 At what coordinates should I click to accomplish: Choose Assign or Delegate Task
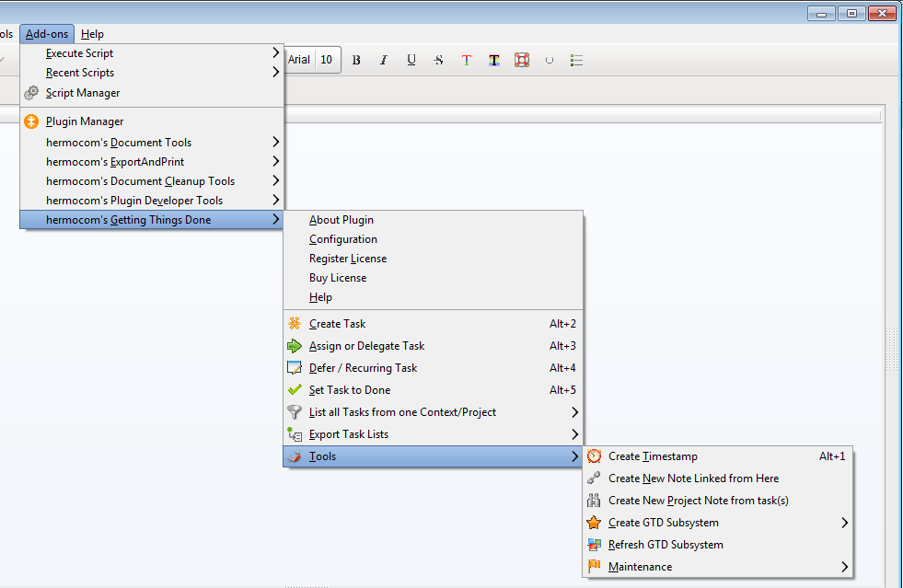pyautogui.click(x=366, y=346)
